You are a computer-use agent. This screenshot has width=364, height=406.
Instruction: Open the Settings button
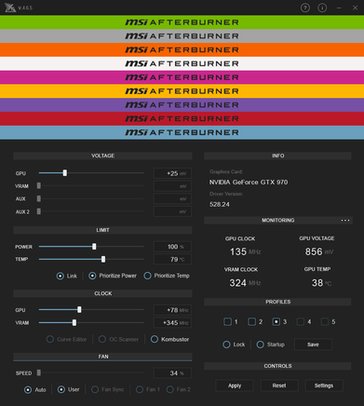[x=324, y=385]
